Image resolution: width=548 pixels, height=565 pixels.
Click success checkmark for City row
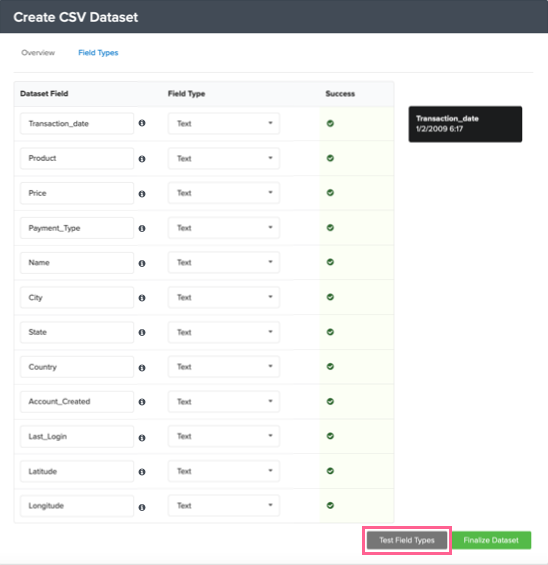coord(330,297)
